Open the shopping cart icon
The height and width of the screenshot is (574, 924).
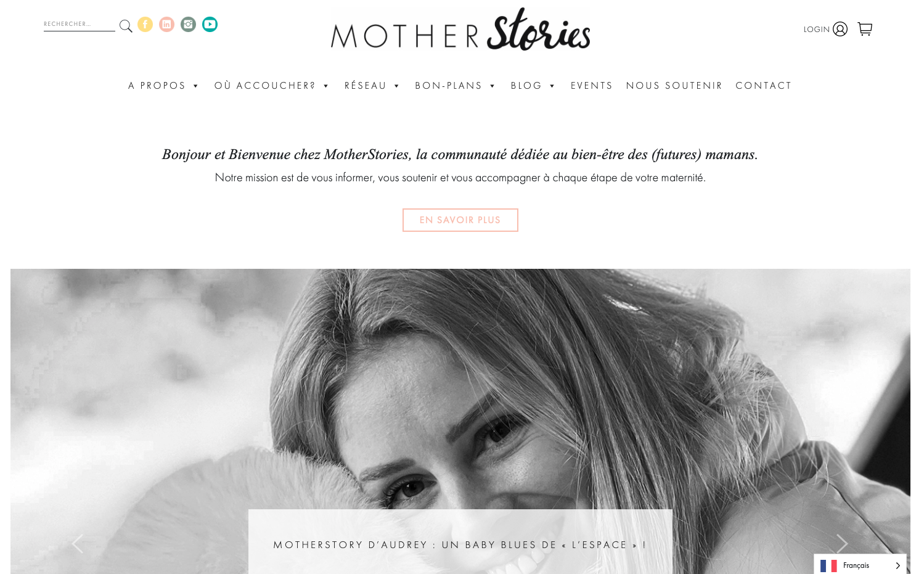pos(865,29)
